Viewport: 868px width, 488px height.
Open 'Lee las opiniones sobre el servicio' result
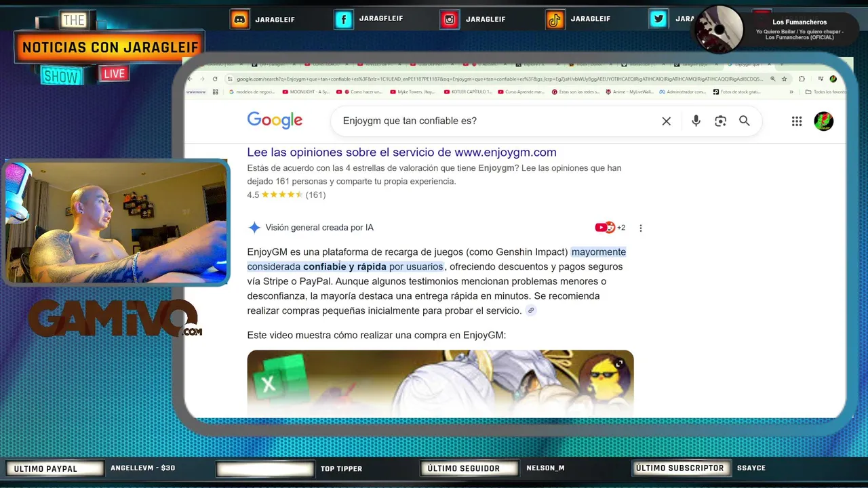point(401,152)
